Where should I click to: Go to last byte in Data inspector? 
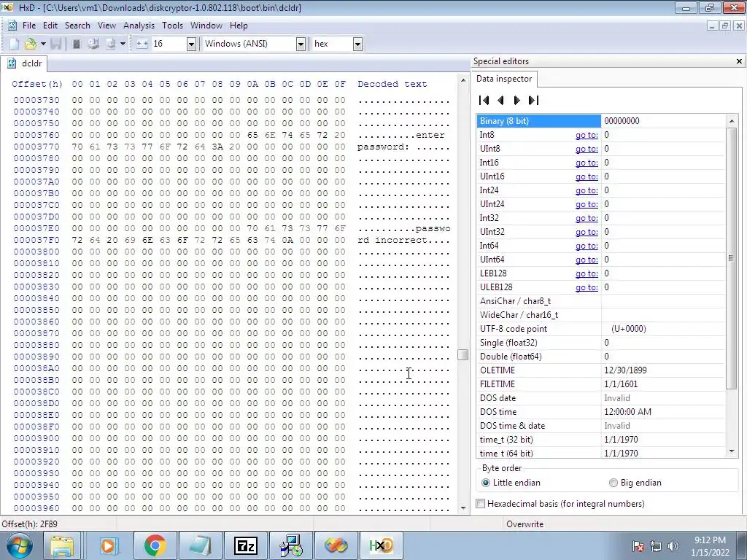tap(533, 100)
